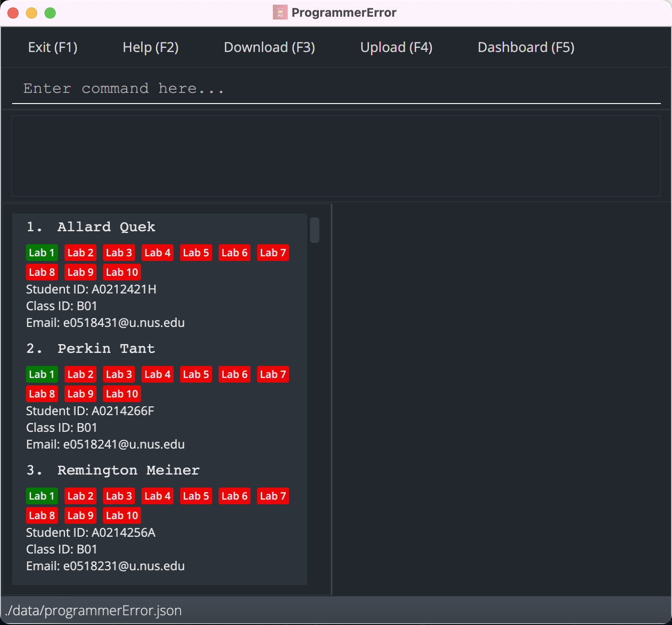Click the student list scrollbar thumb
The height and width of the screenshot is (625, 672).
pos(315,230)
